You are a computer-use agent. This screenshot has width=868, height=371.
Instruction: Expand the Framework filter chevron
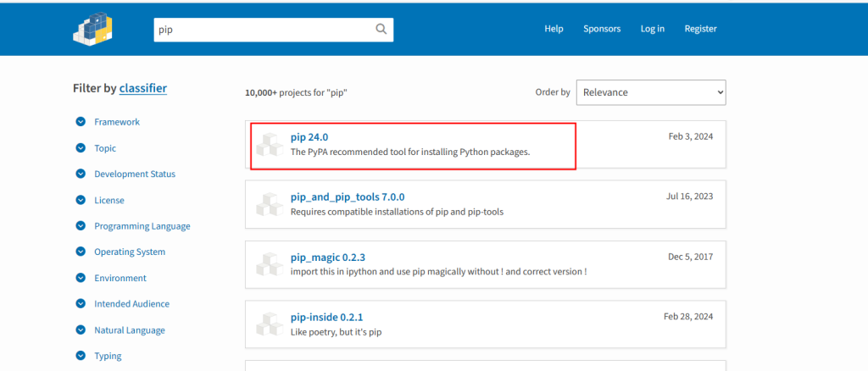(81, 122)
